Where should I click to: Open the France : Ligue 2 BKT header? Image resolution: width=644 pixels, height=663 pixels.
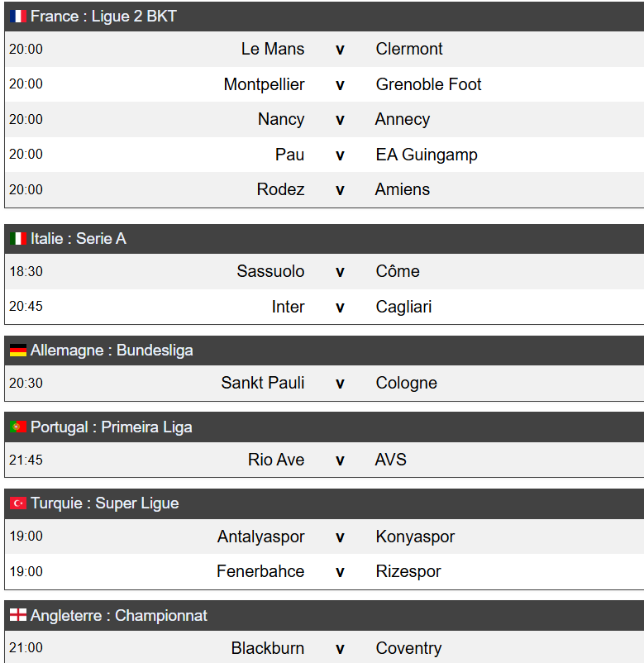click(103, 17)
